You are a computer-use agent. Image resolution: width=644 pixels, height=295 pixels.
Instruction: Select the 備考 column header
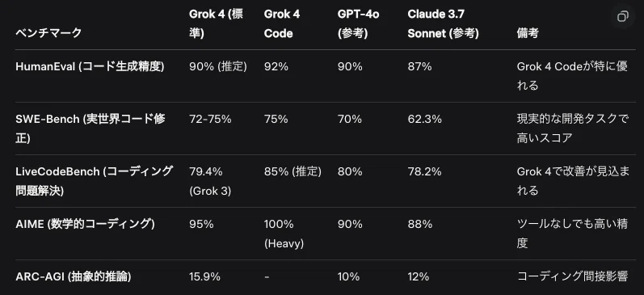(528, 33)
